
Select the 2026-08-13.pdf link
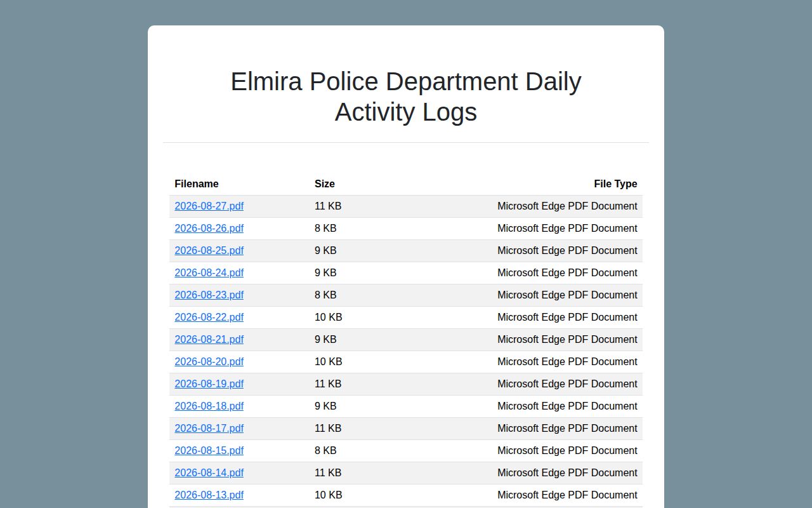coord(209,495)
